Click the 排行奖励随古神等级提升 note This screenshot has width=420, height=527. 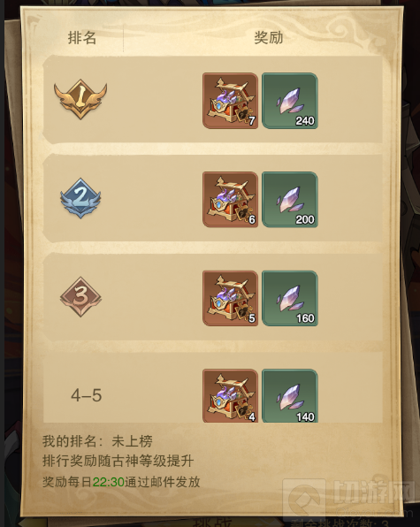118,461
